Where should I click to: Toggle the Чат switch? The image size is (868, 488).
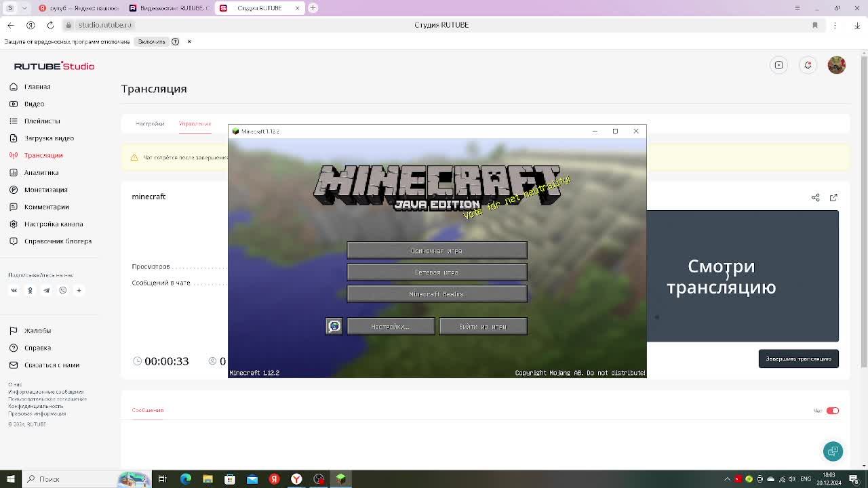tap(833, 411)
